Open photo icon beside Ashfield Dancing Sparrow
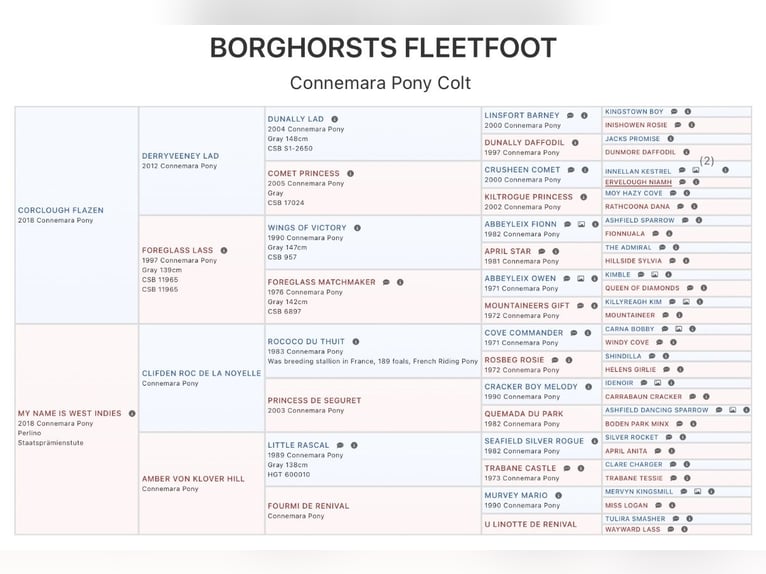Image resolution: width=766 pixels, height=574 pixels. click(x=732, y=410)
